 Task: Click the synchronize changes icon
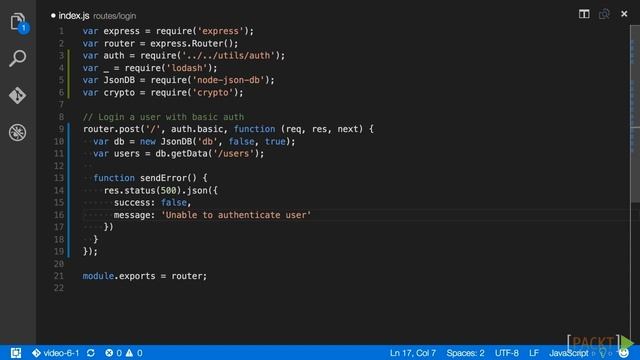(91, 353)
